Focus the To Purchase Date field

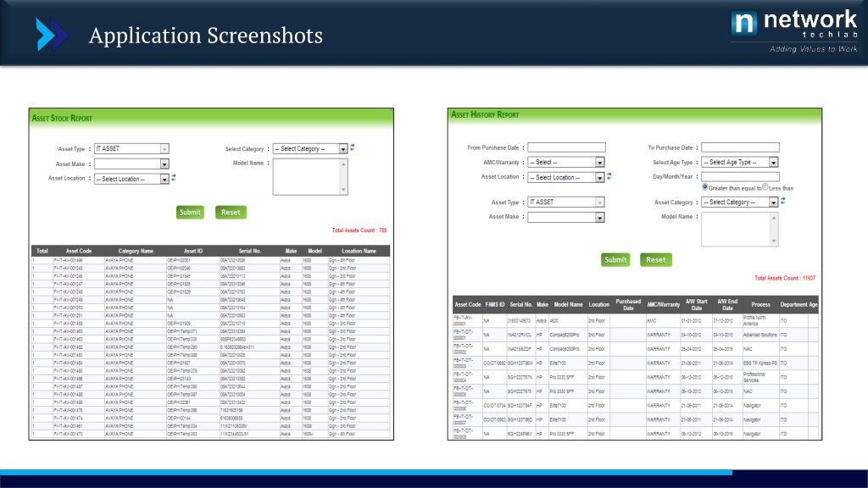pyautogui.click(x=740, y=147)
